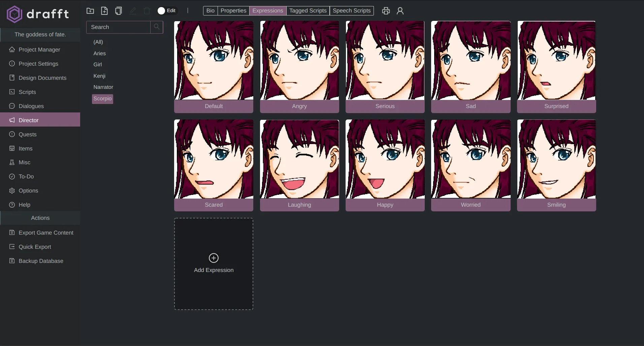
Task: Click the trash delete icon
Action: [147, 11]
